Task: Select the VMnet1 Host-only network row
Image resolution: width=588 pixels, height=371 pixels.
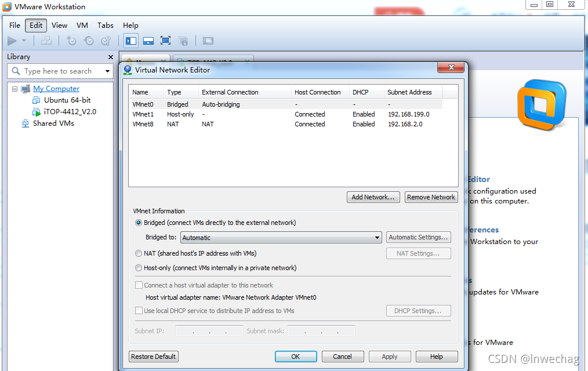Action: [x=286, y=114]
